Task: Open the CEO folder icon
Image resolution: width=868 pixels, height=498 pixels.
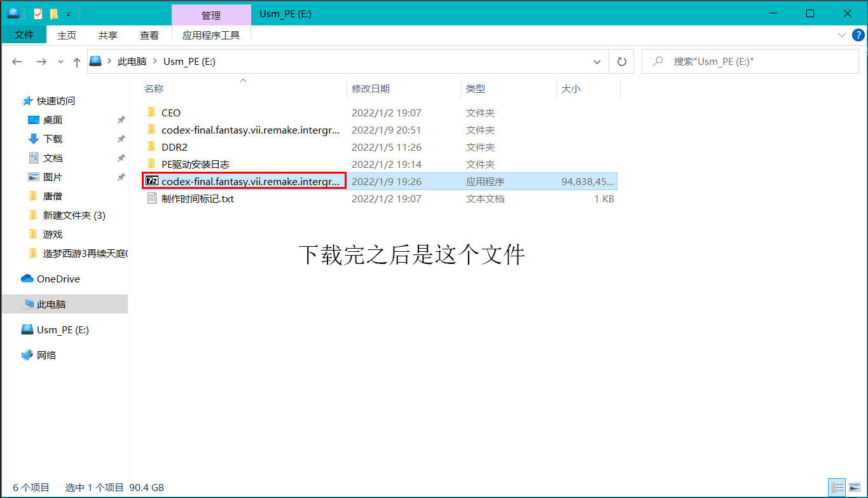Action: pos(151,113)
